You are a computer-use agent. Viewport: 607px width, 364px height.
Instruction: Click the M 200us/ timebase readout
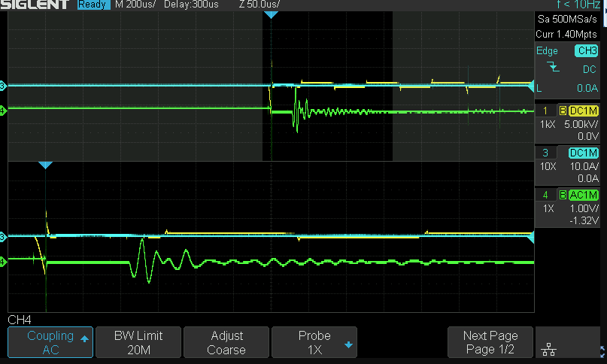pos(135,5)
